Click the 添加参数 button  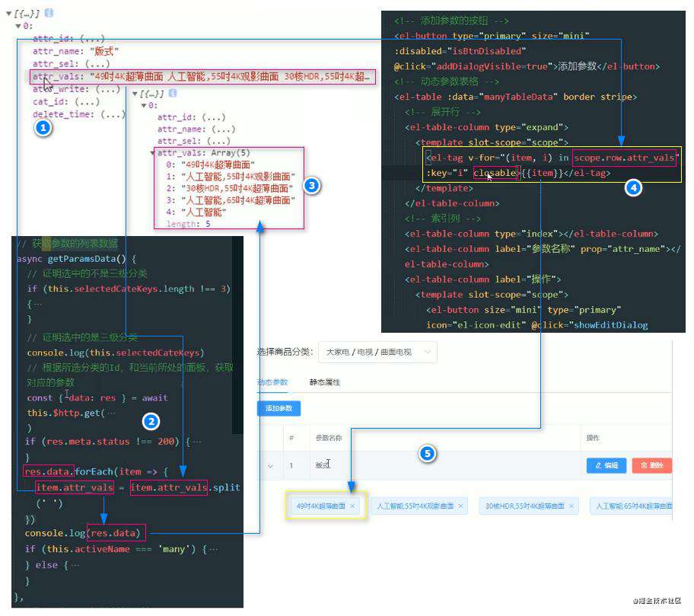coord(279,408)
